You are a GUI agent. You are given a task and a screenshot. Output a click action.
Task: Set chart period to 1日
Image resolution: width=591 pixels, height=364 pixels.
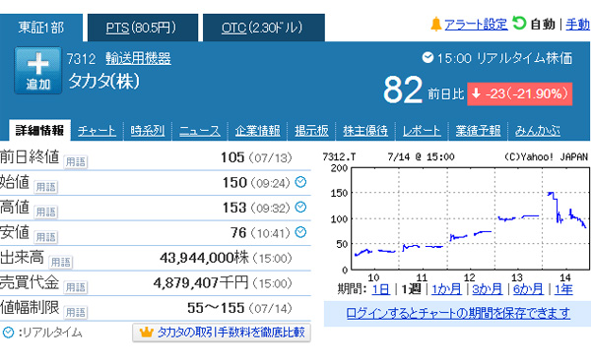click(380, 289)
